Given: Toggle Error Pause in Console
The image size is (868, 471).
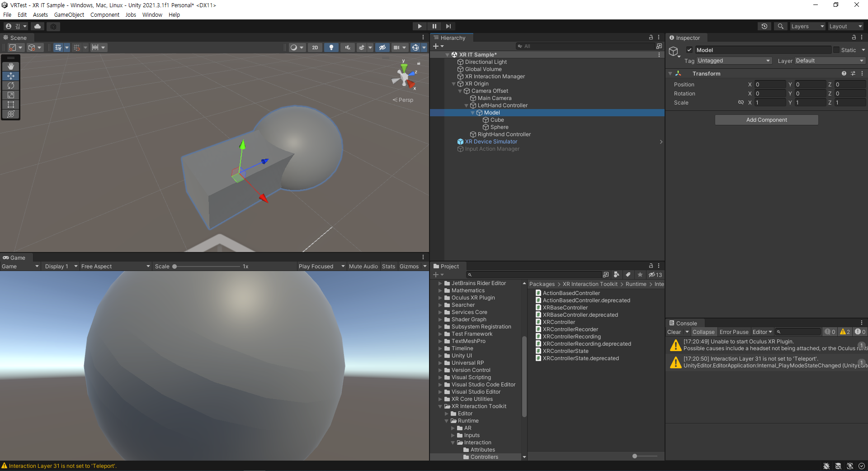Looking at the screenshot, I should click(x=734, y=332).
